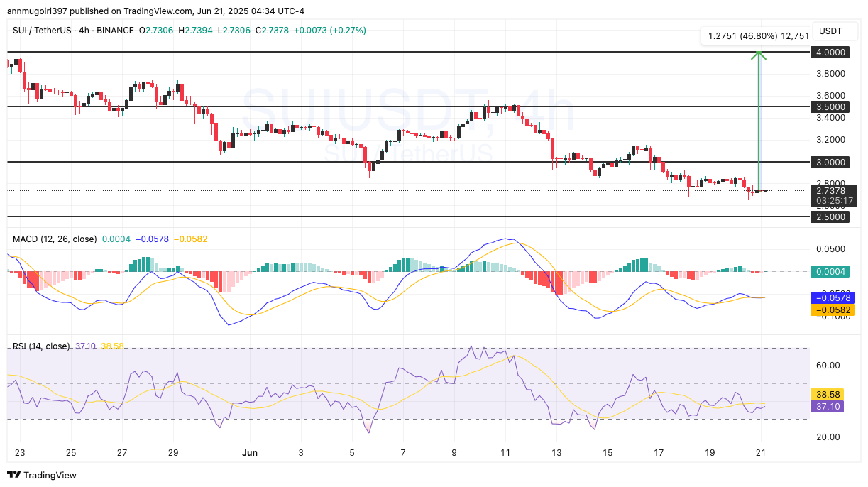
Task: Click the date label 7 on time axis
Action: (x=403, y=452)
